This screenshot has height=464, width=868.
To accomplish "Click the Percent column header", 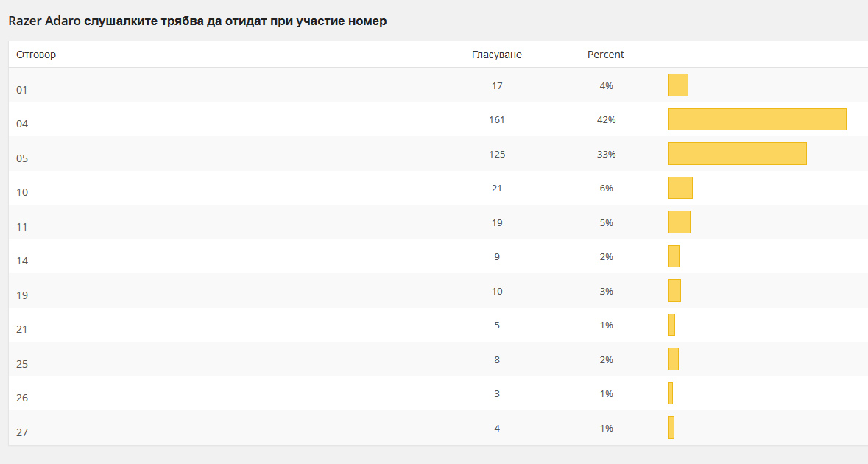I will pos(605,55).
